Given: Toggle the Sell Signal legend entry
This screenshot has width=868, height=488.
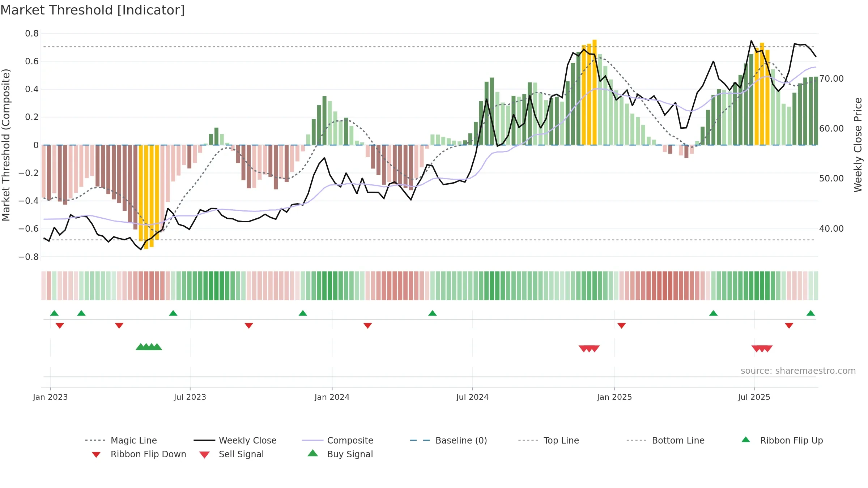Looking at the screenshot, I should pyautogui.click(x=231, y=454).
